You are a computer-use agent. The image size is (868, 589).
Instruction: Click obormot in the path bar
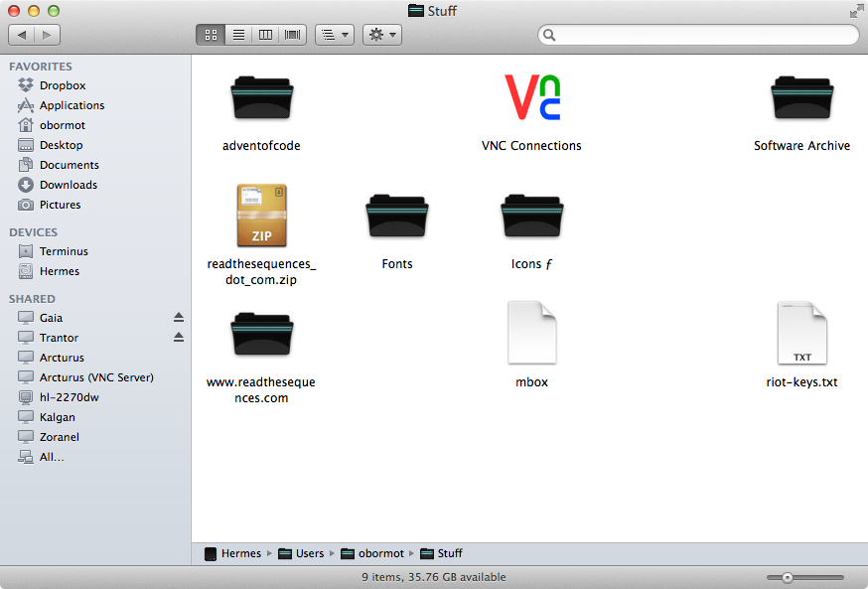[x=372, y=553]
